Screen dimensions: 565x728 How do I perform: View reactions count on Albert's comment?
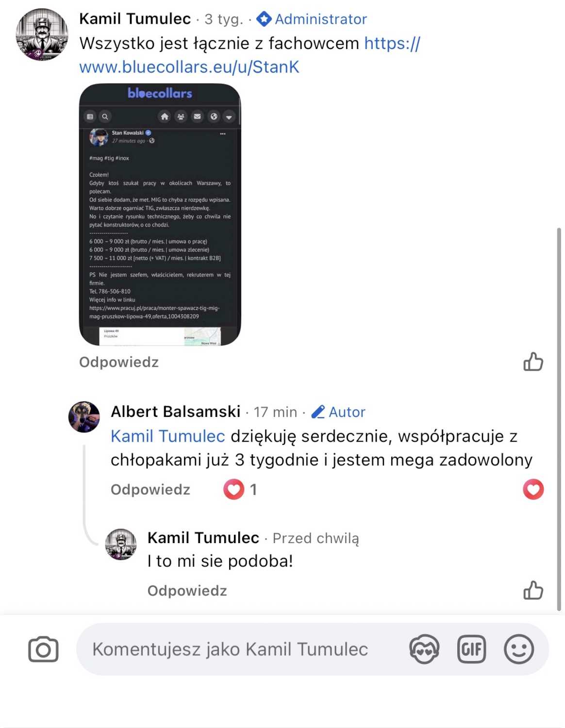point(240,489)
